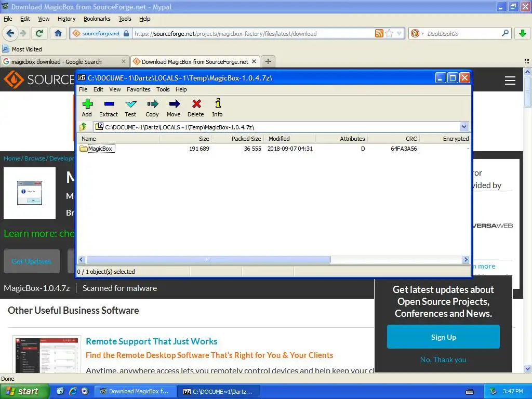Click the 7-Zip horizontal scrollbar thumb
532x399 pixels.
[x=208, y=260]
